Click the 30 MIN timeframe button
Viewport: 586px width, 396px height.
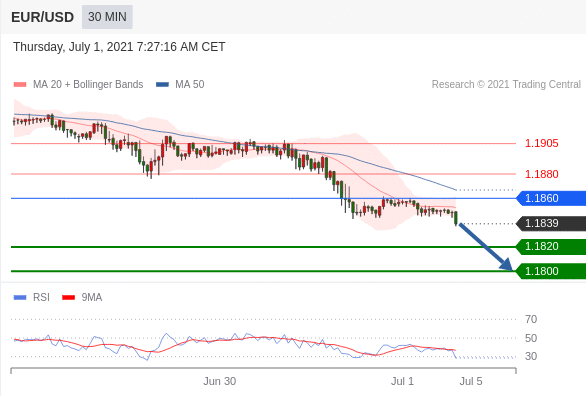tap(107, 17)
